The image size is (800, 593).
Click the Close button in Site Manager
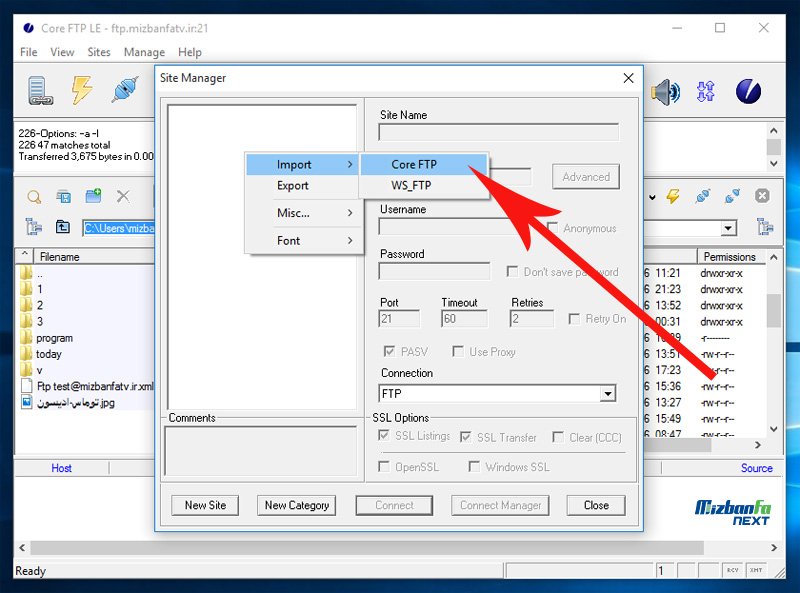596,505
